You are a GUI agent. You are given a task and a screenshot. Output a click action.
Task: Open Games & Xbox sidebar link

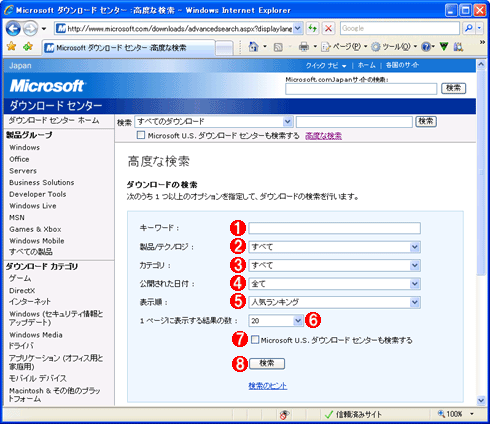pos(35,229)
